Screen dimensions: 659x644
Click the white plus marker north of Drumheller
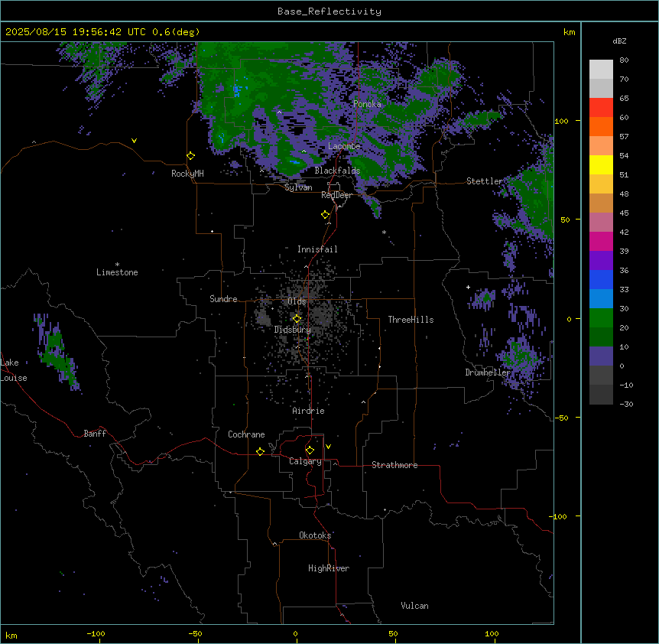pos(468,287)
